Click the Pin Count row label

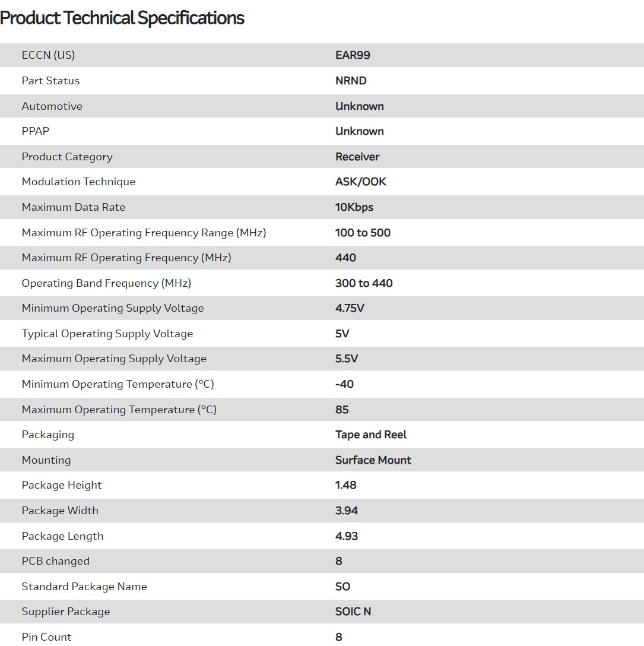click(x=46, y=637)
